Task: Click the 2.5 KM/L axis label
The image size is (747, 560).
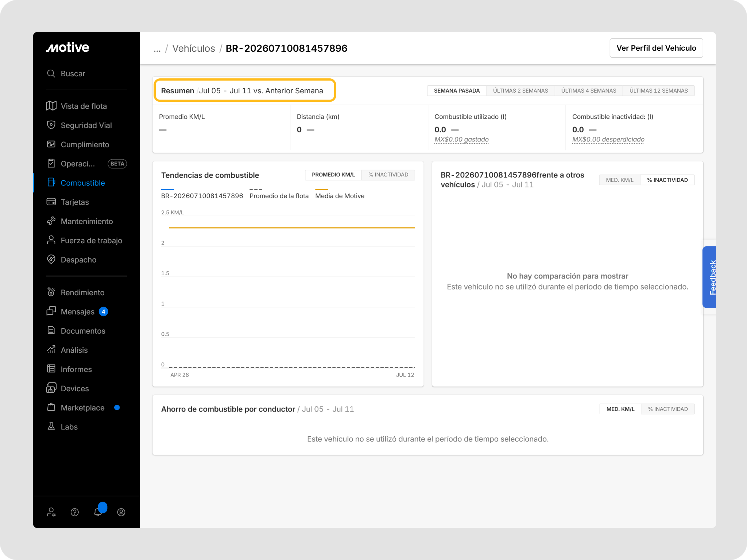Action: point(173,213)
